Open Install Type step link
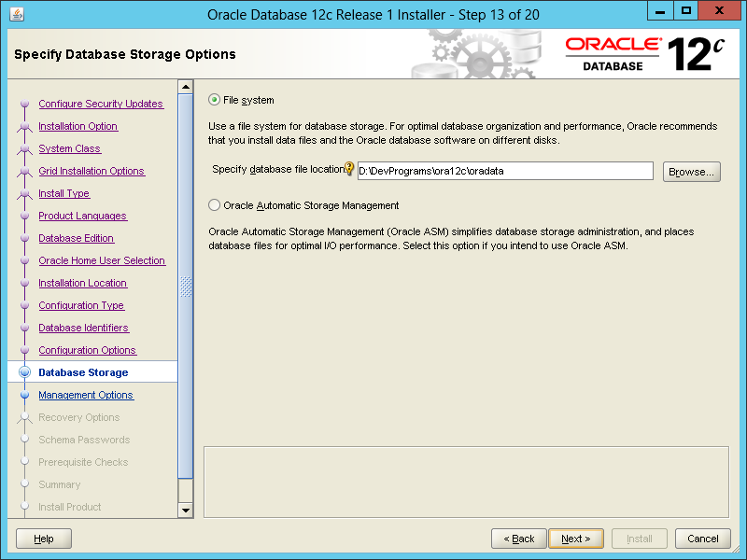Screen dimensions: 747x560 63,193
